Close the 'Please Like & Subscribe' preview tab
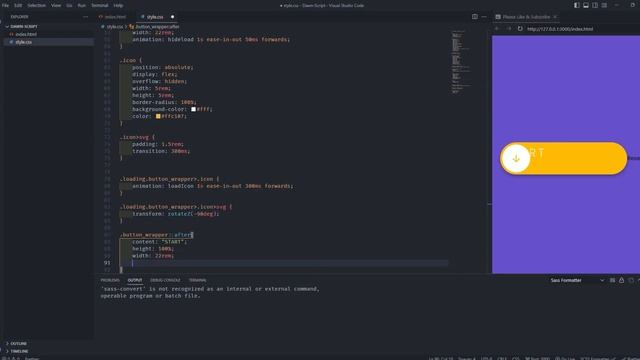The width and height of the screenshot is (640, 360). (x=555, y=17)
